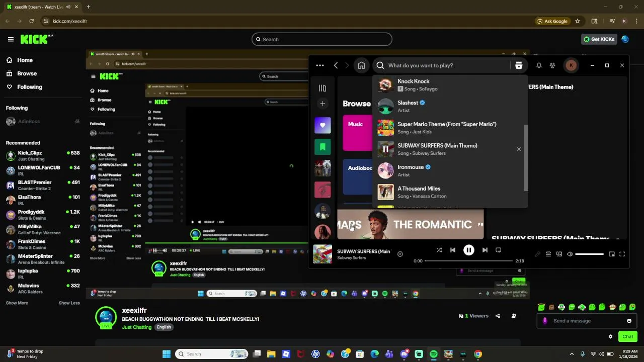
Task: Select the Super Mario Theme song result
Action: click(450, 128)
